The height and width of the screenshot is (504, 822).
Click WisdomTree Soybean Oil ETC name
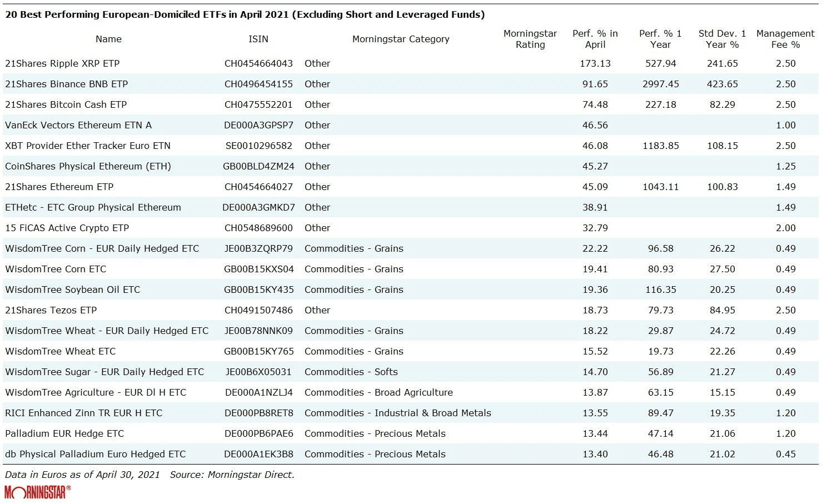(72, 290)
